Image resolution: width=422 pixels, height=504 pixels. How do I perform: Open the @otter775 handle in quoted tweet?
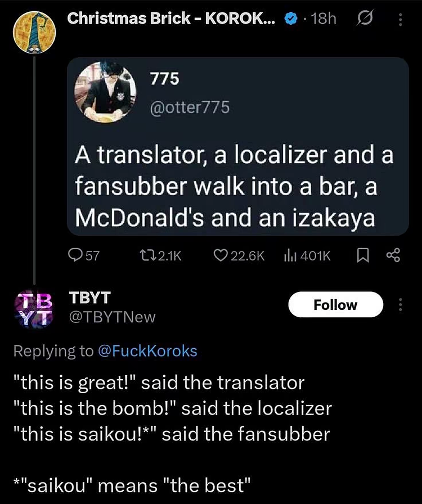[x=190, y=106]
